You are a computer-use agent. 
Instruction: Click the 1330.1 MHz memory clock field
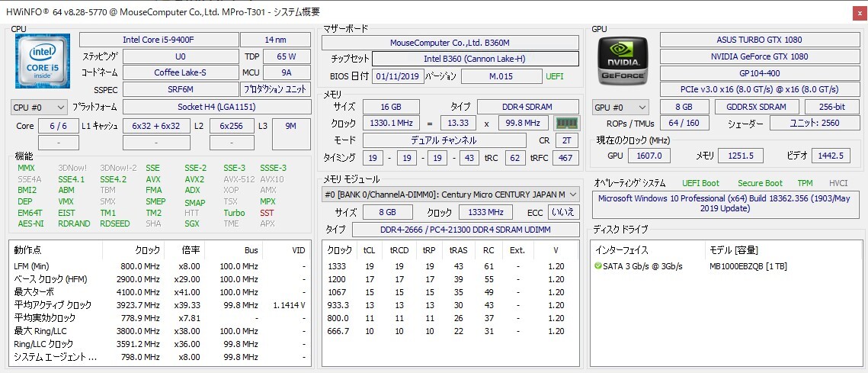click(391, 123)
